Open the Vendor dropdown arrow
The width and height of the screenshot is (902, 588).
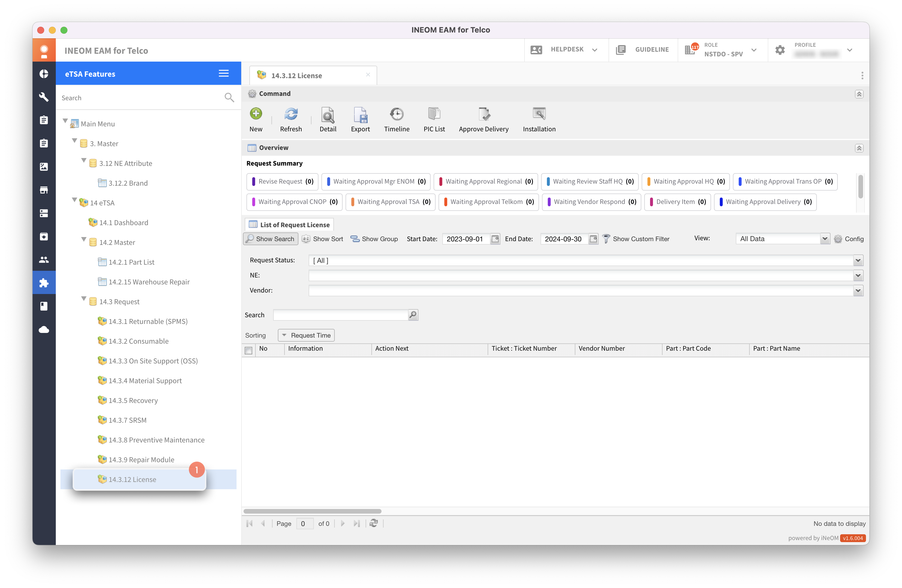click(858, 291)
